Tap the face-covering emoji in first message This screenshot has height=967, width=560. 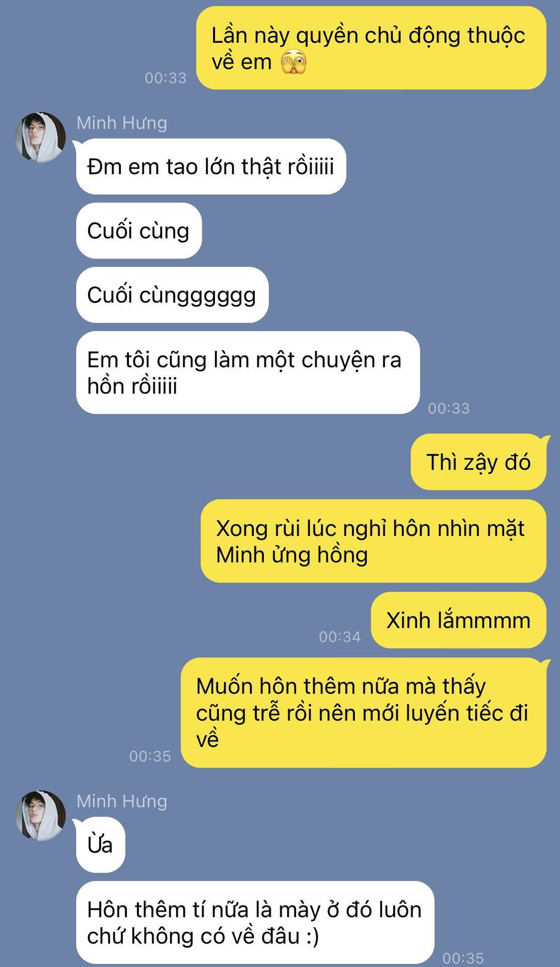[294, 62]
